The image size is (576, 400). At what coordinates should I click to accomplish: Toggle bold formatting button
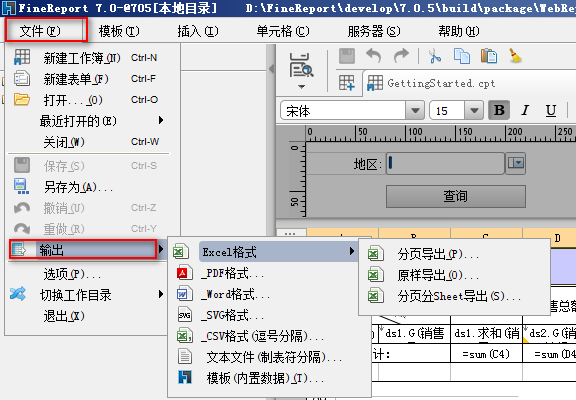[499, 110]
